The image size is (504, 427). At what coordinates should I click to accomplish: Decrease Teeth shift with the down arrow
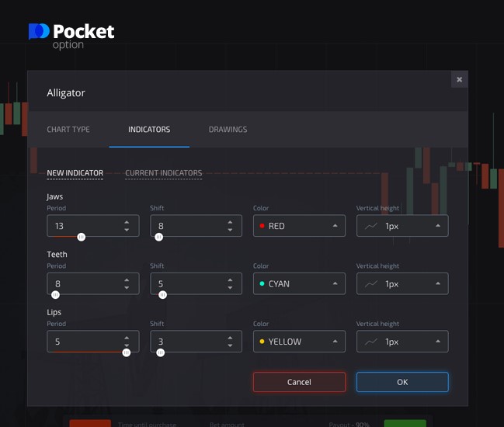coord(230,287)
